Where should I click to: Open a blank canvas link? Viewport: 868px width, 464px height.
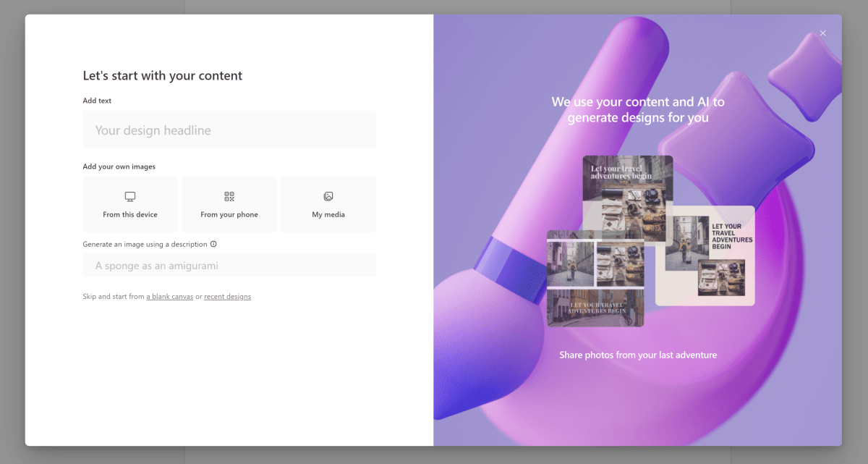pos(170,297)
